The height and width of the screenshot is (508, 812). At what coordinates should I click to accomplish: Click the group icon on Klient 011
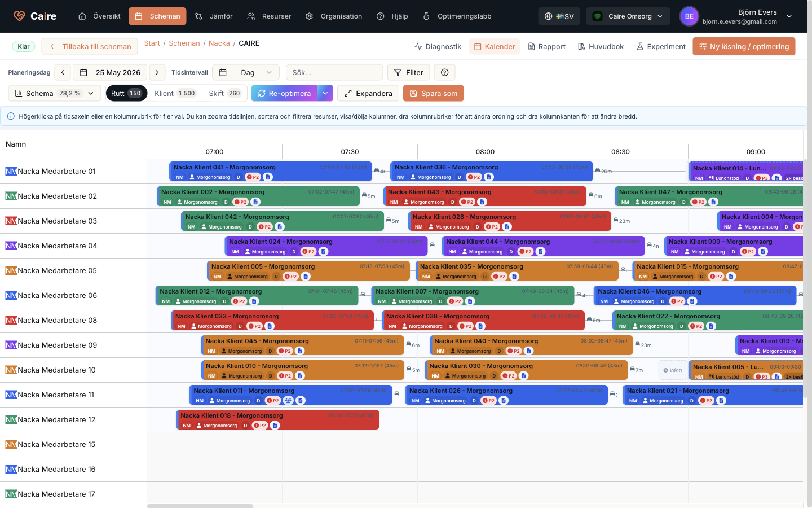coord(288,401)
